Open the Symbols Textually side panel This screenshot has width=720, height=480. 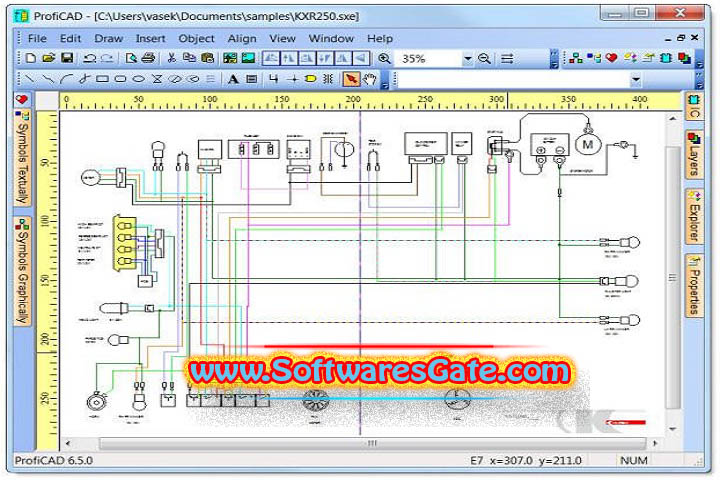pyautogui.click(x=22, y=158)
